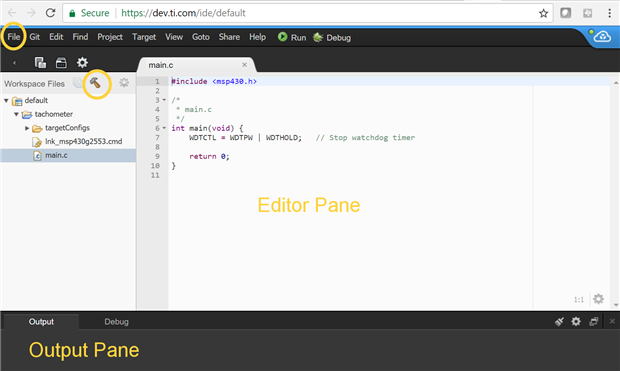The width and height of the screenshot is (620, 371).
Task: Bookmark this page with star icon
Action: 543,13
